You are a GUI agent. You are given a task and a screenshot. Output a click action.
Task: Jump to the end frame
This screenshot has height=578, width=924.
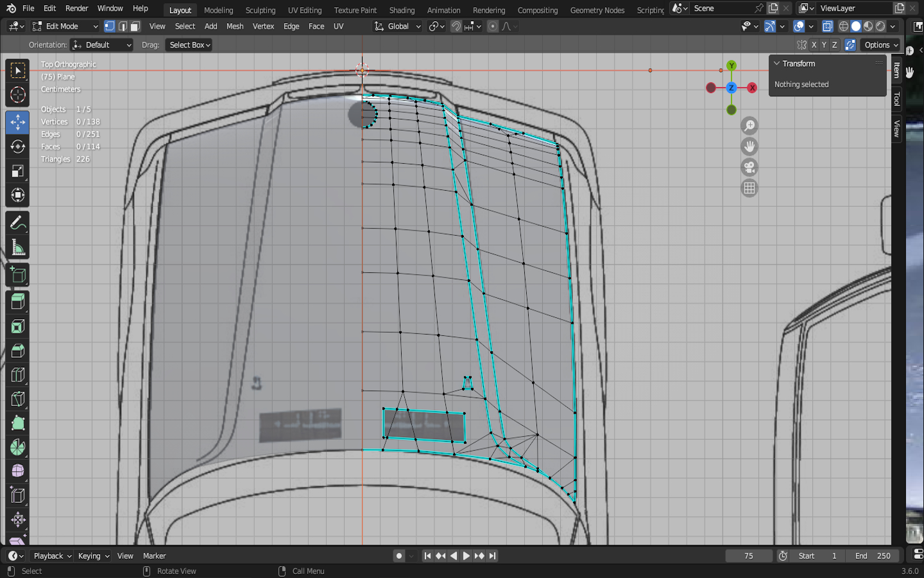pos(492,556)
